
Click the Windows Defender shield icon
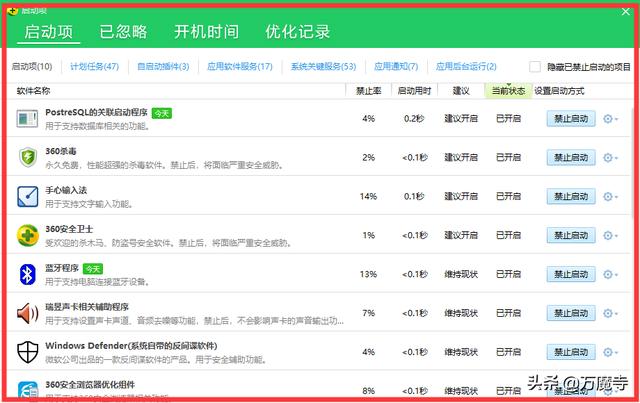(x=27, y=352)
